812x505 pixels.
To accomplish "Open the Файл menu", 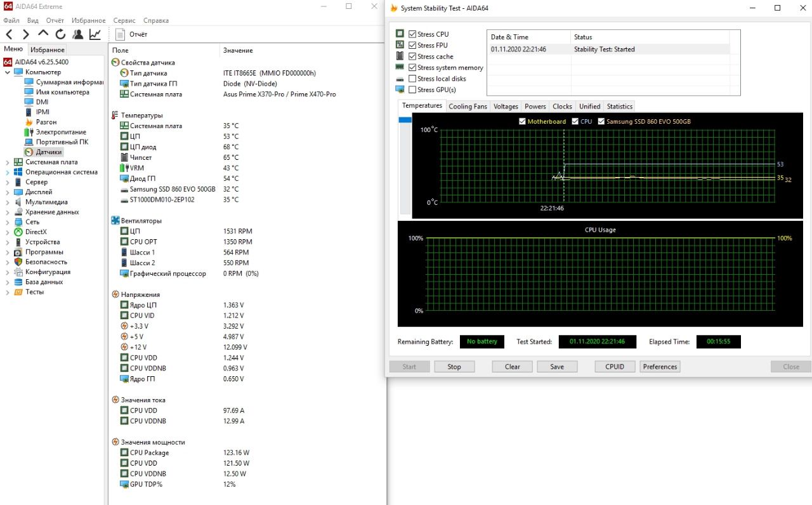I will 11,21.
